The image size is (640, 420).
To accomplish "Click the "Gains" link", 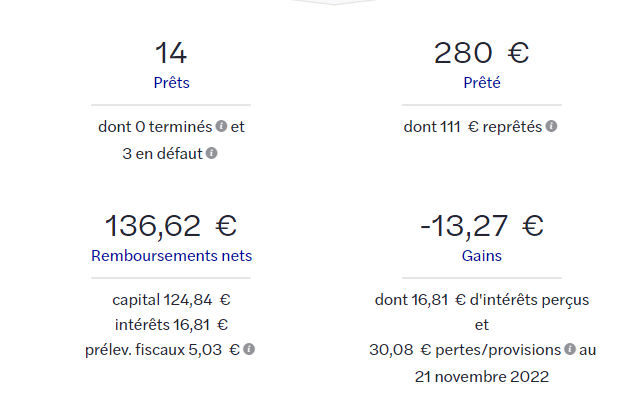I will [481, 255].
